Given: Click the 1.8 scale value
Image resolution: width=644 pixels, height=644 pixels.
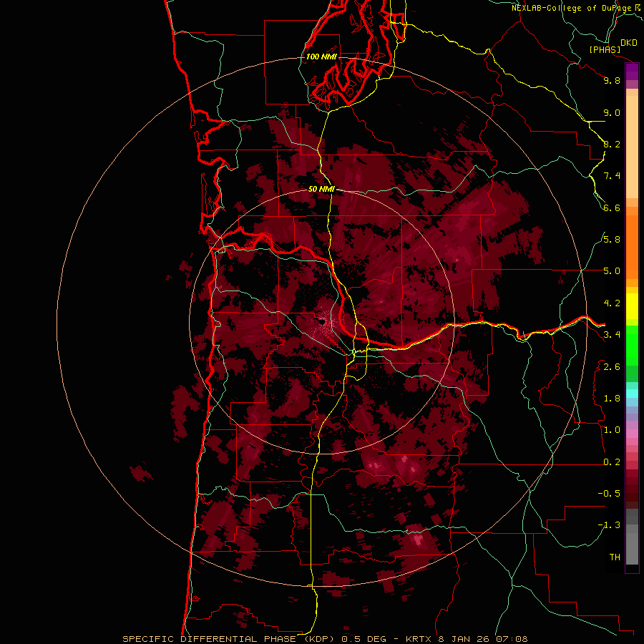Looking at the screenshot, I should (x=612, y=399).
